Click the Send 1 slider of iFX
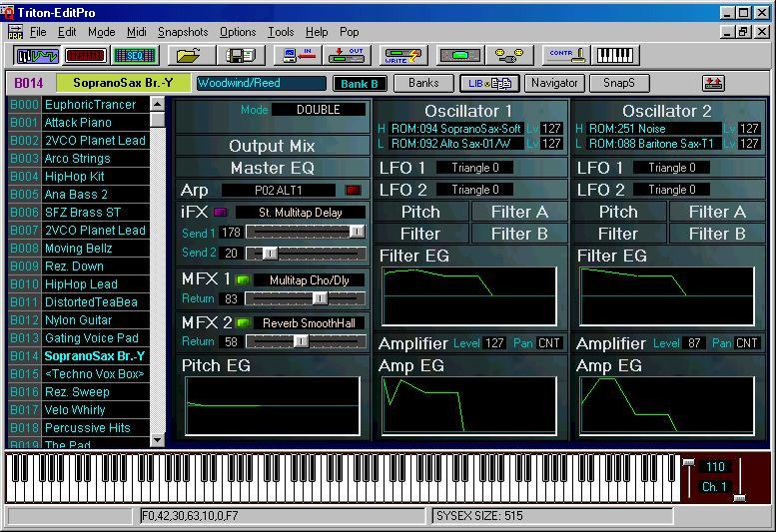This screenshot has width=776, height=532. tap(305, 232)
